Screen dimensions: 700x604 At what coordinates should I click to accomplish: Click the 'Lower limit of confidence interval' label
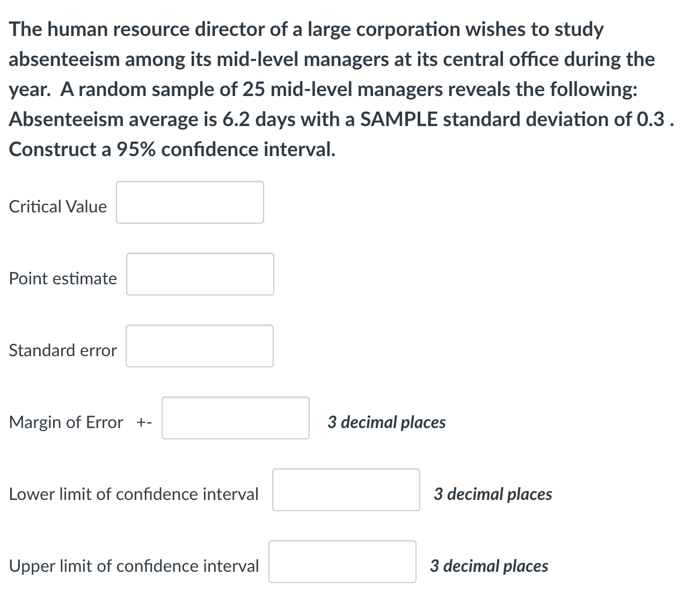[134, 494]
